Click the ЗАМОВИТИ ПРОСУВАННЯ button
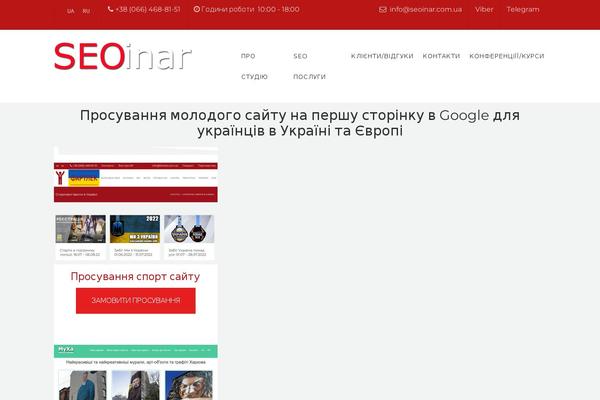The height and width of the screenshot is (400, 600). pos(135,300)
